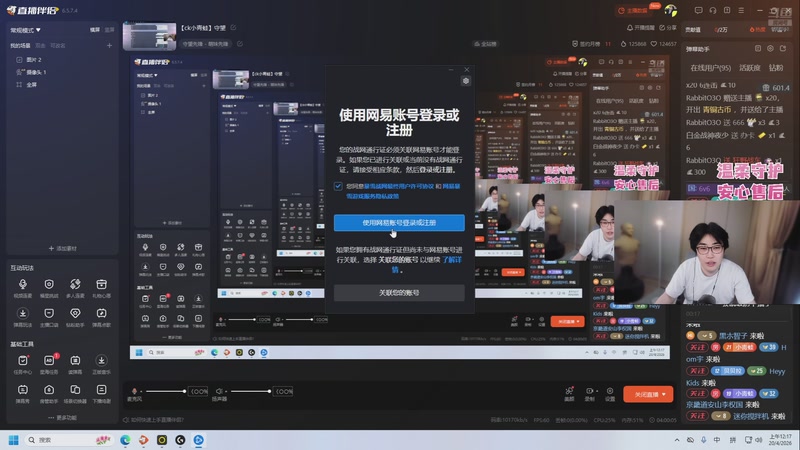800x450 pixels.
Task: Open the 弹幕玩法 download-circle icon
Action: tap(22, 313)
